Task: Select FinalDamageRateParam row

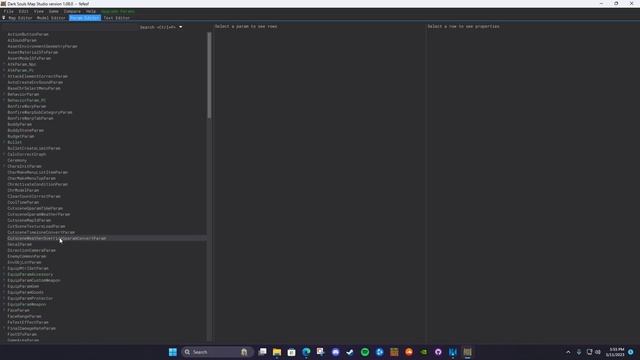Action: [32, 329]
